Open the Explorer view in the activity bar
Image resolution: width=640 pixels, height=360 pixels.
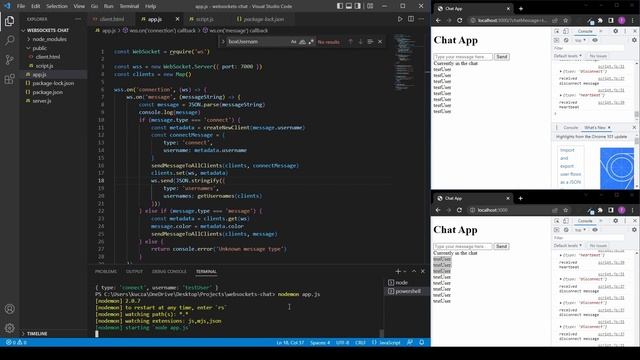coord(9,21)
